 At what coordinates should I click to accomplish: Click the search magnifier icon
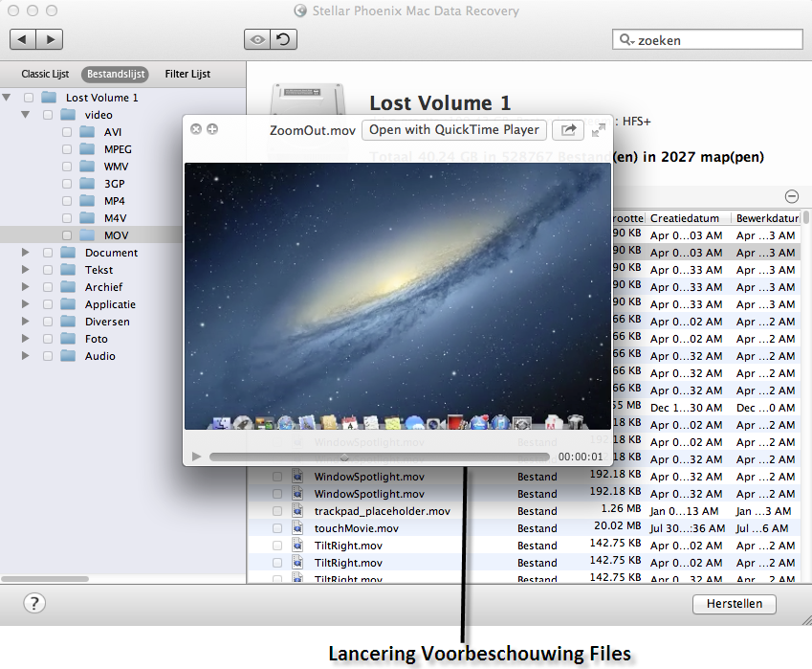coord(626,39)
